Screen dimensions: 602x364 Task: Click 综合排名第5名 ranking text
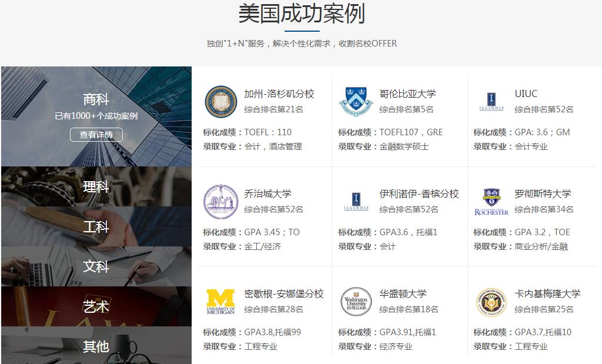click(406, 109)
